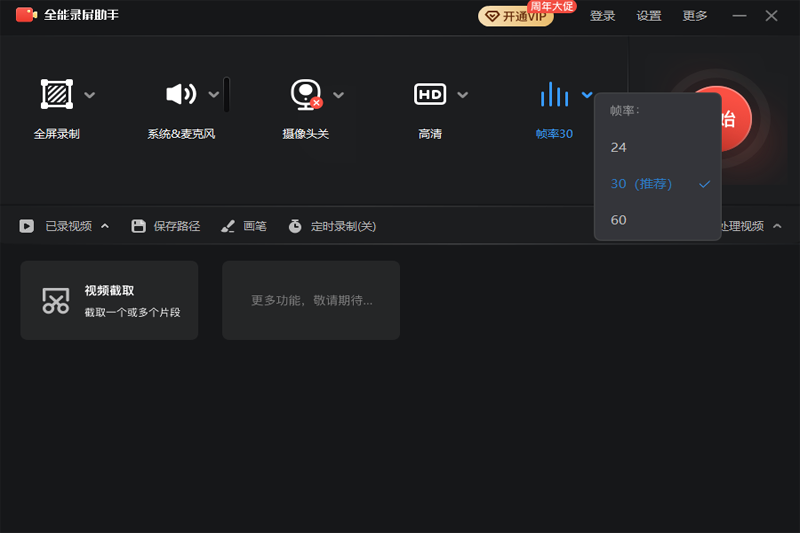This screenshot has width=800, height=533.
Task: Click the full-screen recording icon
Action: click(56, 94)
